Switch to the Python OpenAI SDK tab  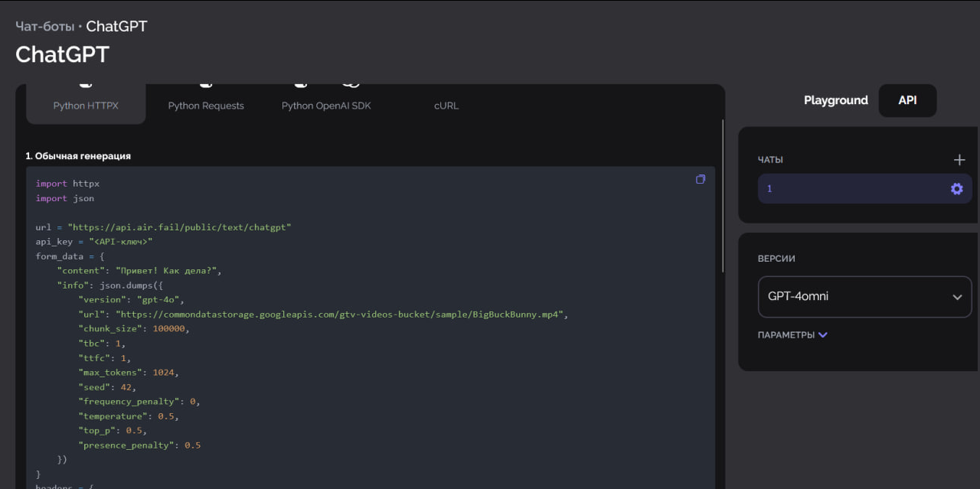point(326,104)
